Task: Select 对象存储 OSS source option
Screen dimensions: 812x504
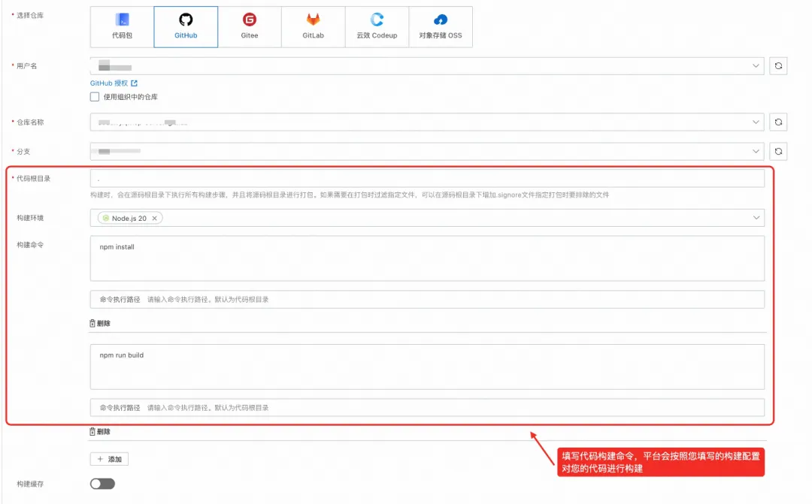Action: (x=441, y=27)
